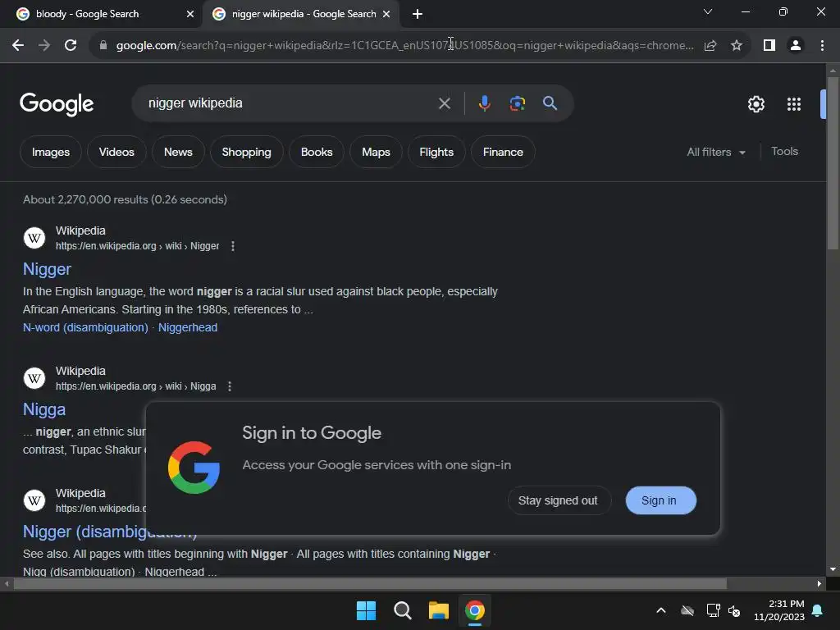
Task: Go to Google home via the logo
Action: pyautogui.click(x=57, y=104)
